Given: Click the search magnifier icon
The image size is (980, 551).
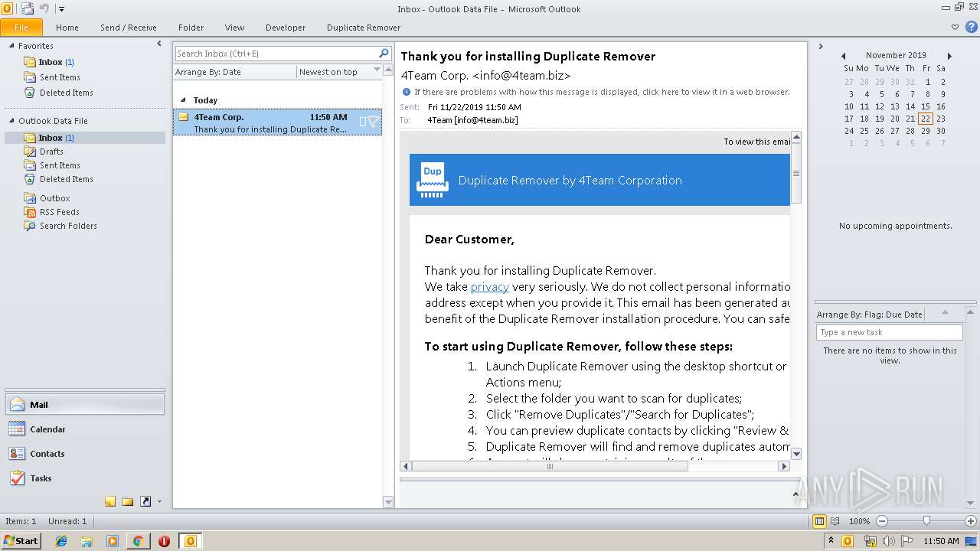Looking at the screenshot, I should point(384,54).
